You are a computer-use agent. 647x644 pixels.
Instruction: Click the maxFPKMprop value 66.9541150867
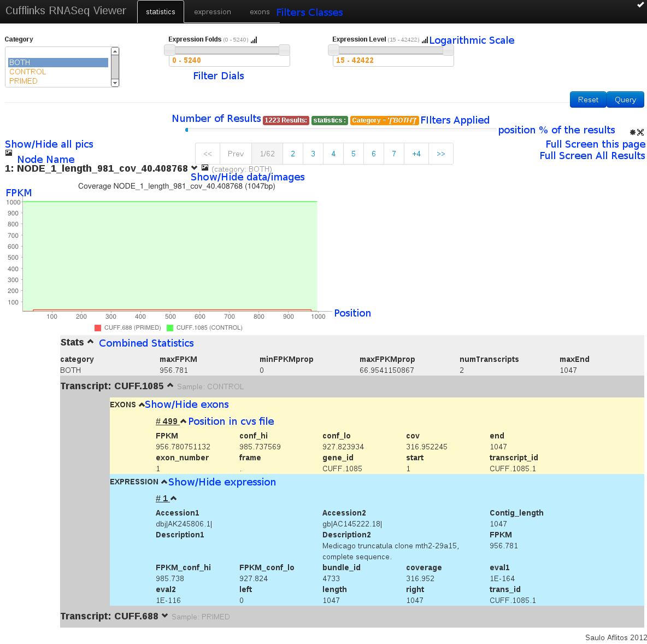point(387,370)
